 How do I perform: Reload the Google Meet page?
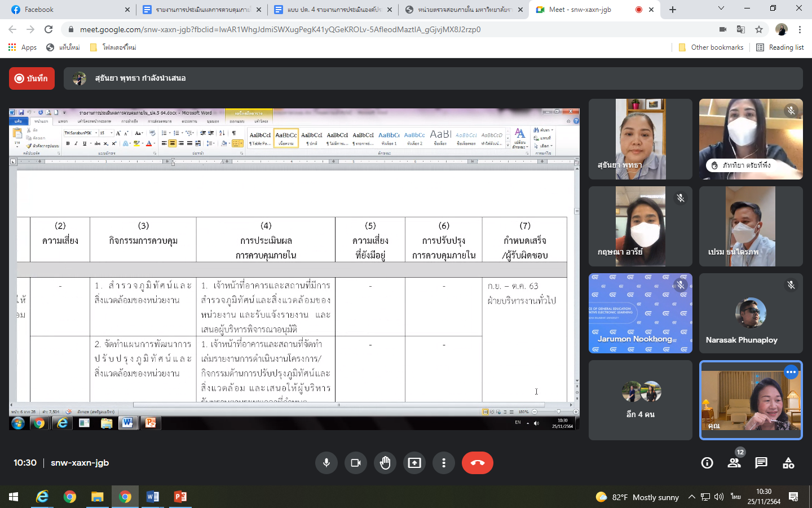click(48, 29)
